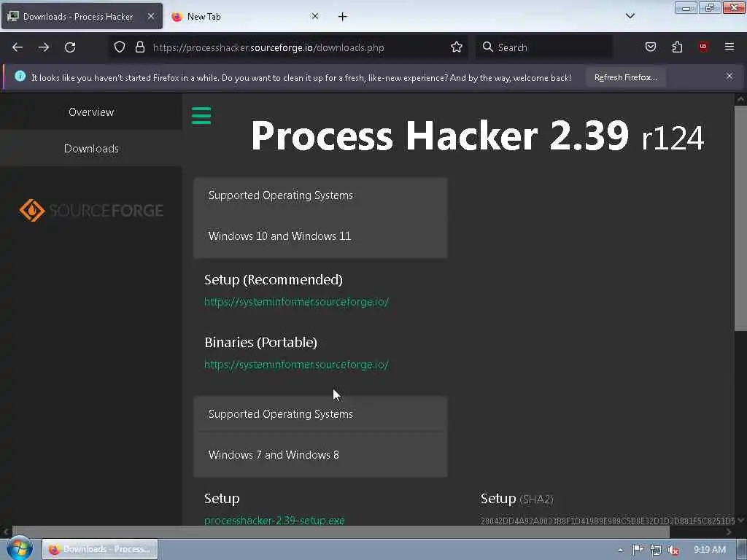Click the Setup (SHA2) heading
Image resolution: width=747 pixels, height=560 pixels.
pos(517,499)
